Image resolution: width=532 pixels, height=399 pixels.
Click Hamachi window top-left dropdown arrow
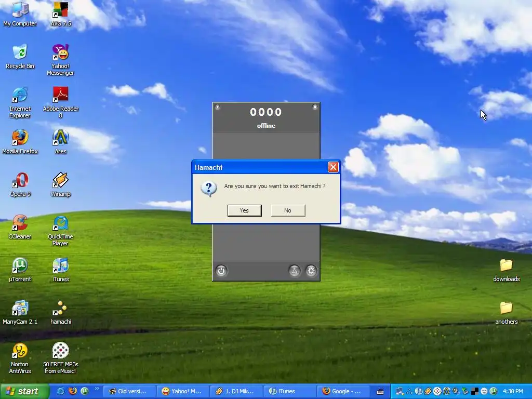point(218,107)
